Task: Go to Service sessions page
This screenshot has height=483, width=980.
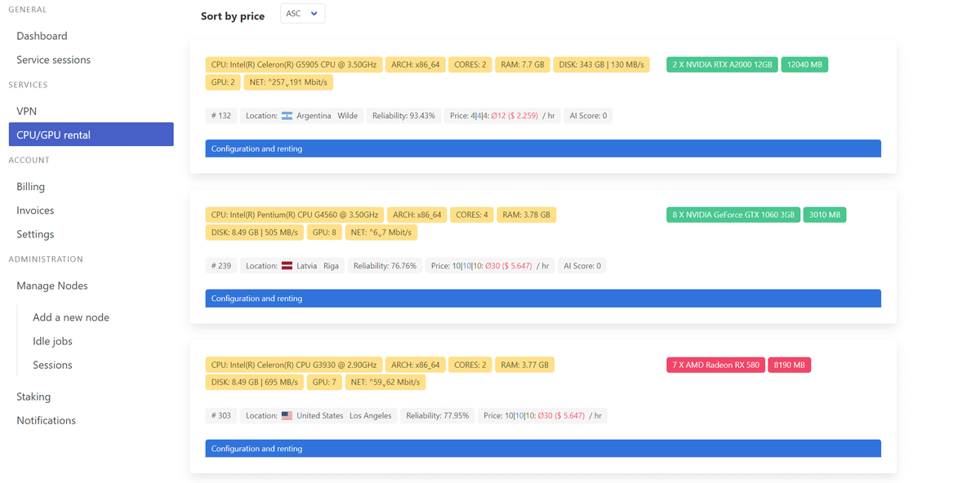Action: tap(53, 60)
